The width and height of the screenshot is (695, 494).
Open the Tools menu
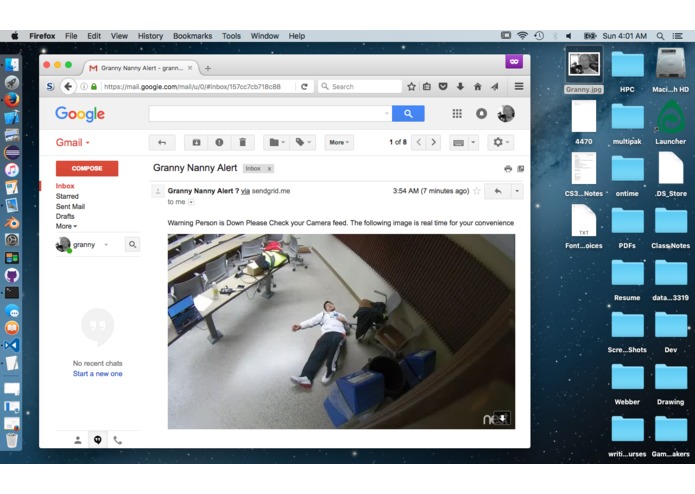(231, 36)
